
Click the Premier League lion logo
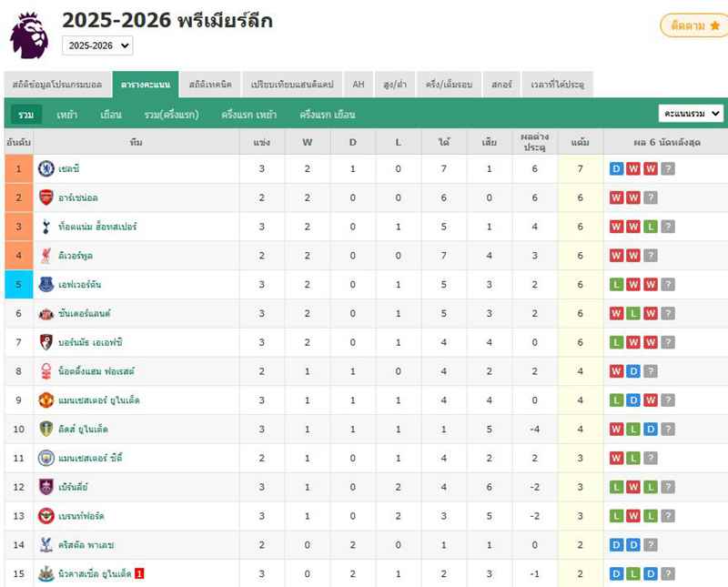29,35
